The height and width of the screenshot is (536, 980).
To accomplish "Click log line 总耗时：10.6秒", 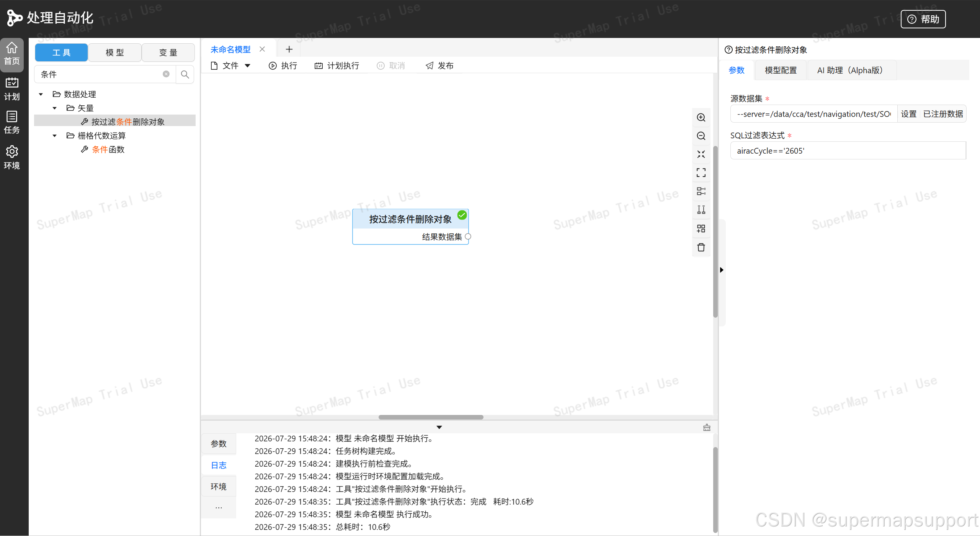I will coord(322,527).
